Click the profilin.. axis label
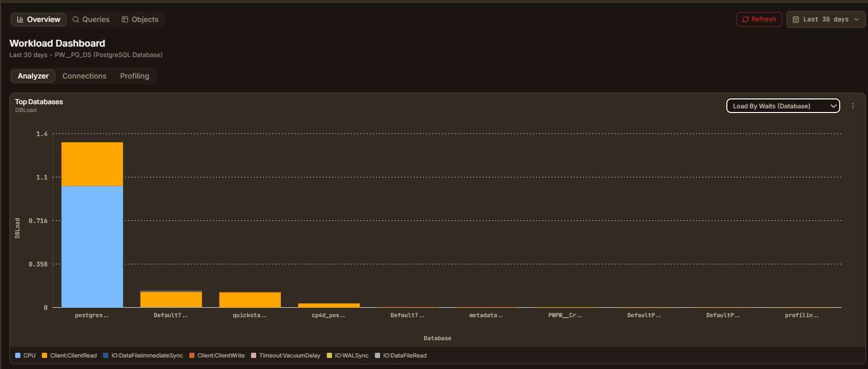 coord(802,315)
